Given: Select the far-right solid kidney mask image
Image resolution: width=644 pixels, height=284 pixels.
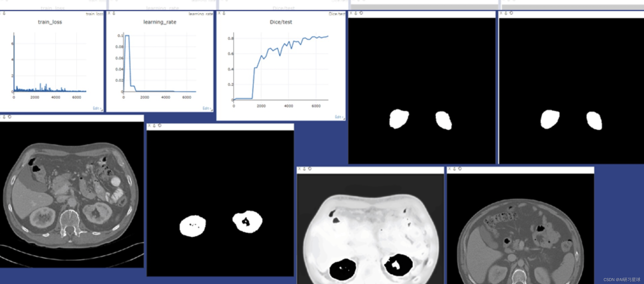Looking at the screenshot, I should click(x=571, y=91).
